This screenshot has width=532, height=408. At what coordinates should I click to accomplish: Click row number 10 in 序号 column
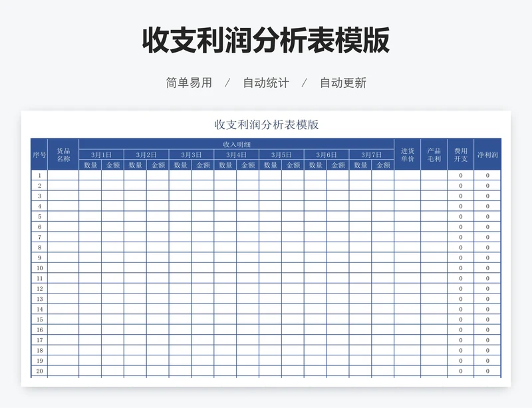click(39, 268)
